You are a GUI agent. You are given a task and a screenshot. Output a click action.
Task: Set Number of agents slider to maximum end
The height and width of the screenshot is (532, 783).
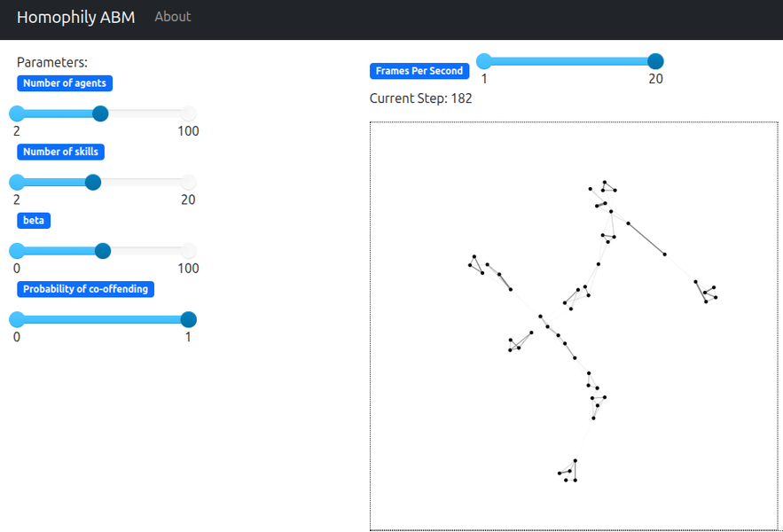pos(188,113)
